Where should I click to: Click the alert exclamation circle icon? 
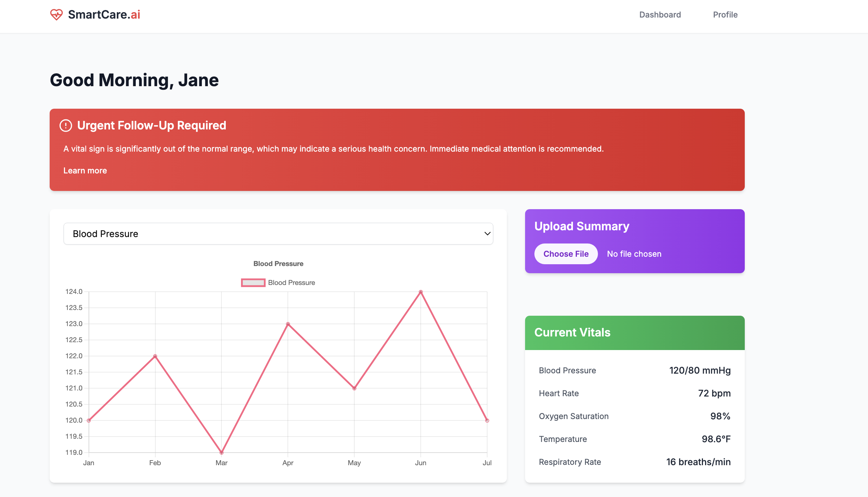point(66,126)
